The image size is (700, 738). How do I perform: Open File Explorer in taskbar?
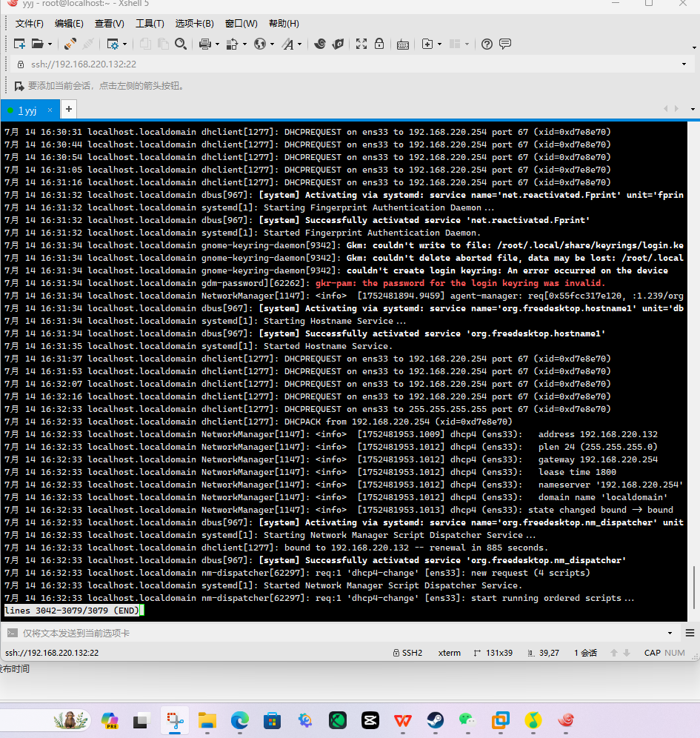(x=207, y=720)
